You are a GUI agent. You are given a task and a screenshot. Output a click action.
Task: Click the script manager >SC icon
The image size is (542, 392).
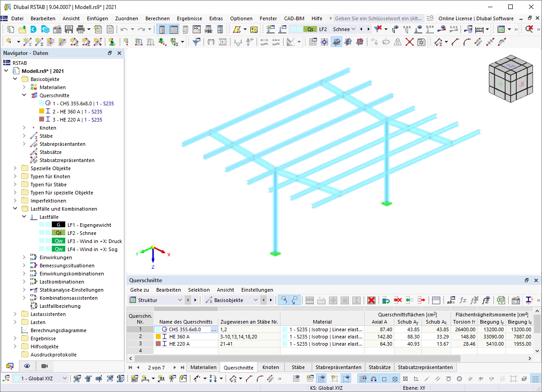(x=208, y=29)
